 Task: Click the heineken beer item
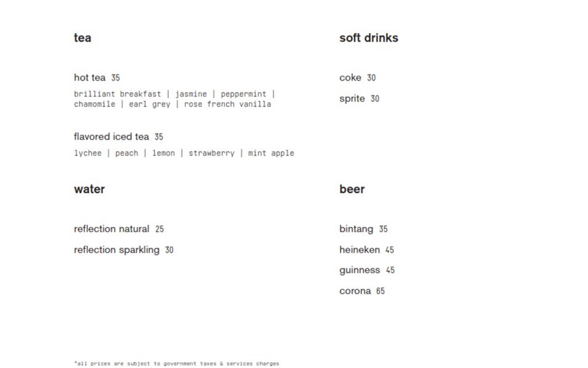click(x=360, y=250)
